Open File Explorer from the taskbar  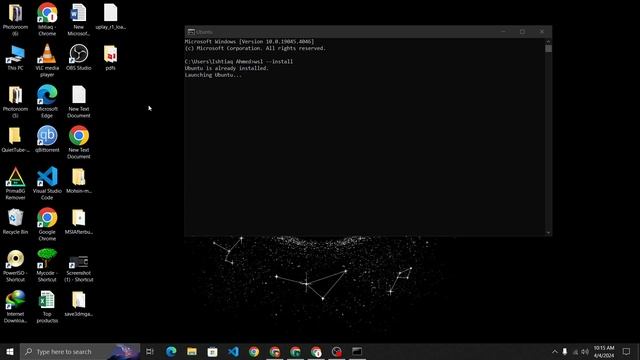[x=192, y=351]
